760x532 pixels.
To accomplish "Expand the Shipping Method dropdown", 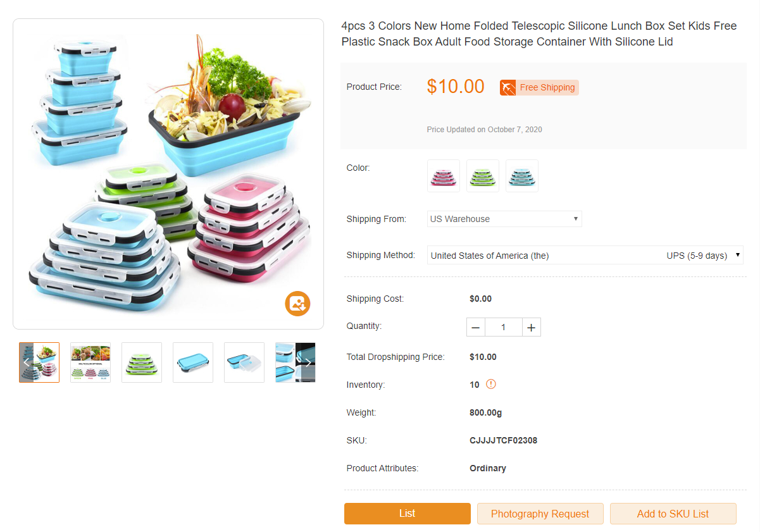I will pos(585,256).
